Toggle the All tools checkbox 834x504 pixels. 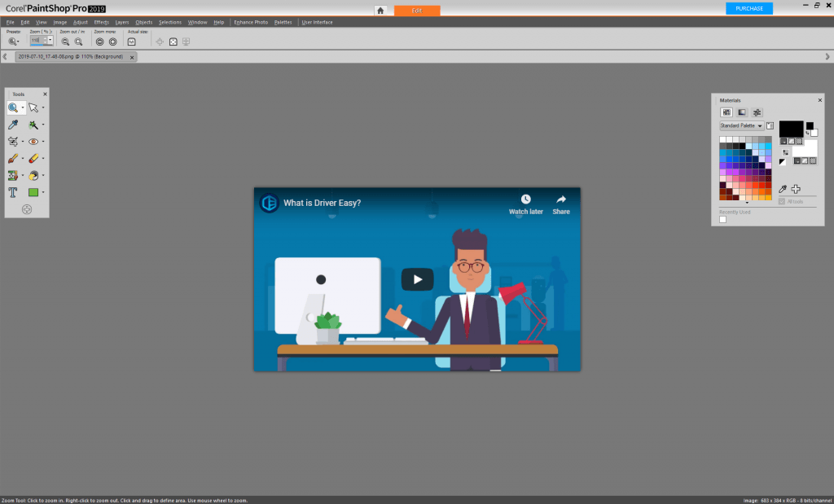coord(781,201)
